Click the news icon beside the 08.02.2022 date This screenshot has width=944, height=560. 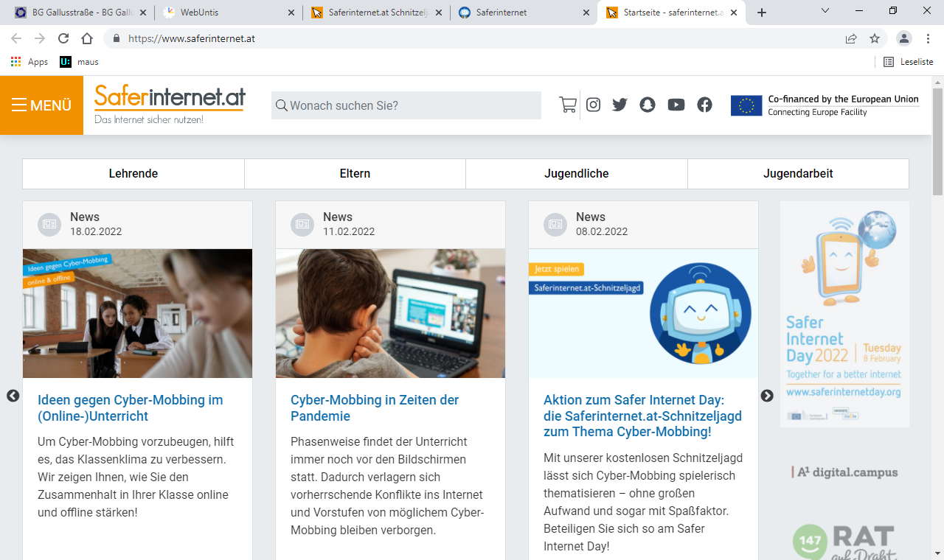(x=555, y=224)
